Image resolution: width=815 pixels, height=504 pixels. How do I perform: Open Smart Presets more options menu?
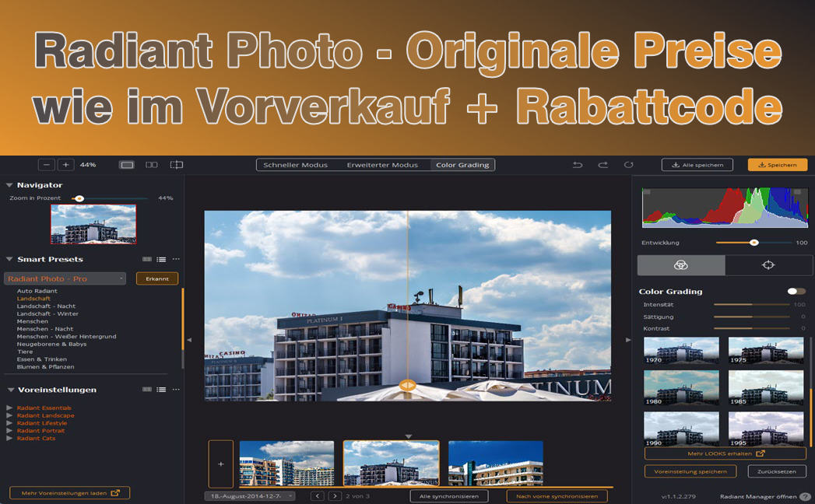[176, 259]
